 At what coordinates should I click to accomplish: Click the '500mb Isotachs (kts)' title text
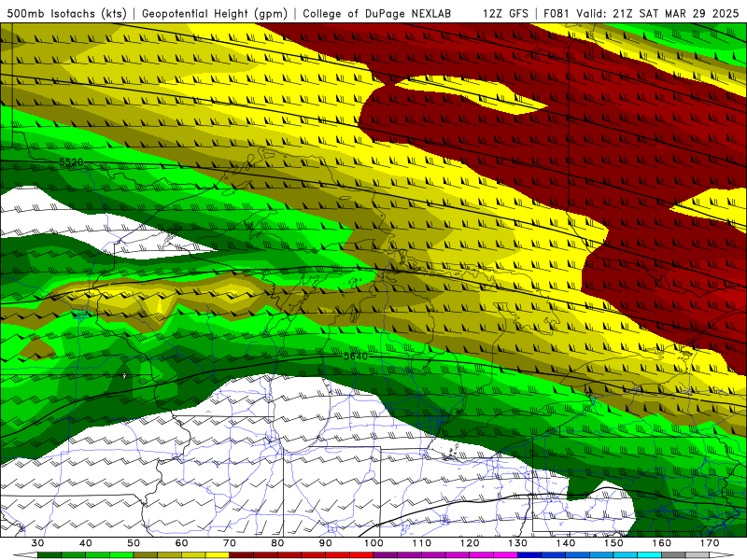(67, 14)
